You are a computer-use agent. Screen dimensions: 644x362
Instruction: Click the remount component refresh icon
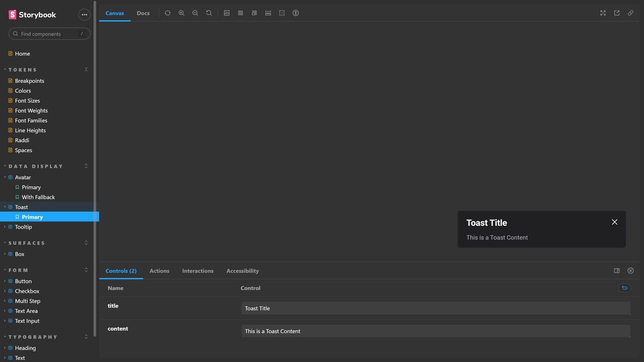[x=168, y=13]
